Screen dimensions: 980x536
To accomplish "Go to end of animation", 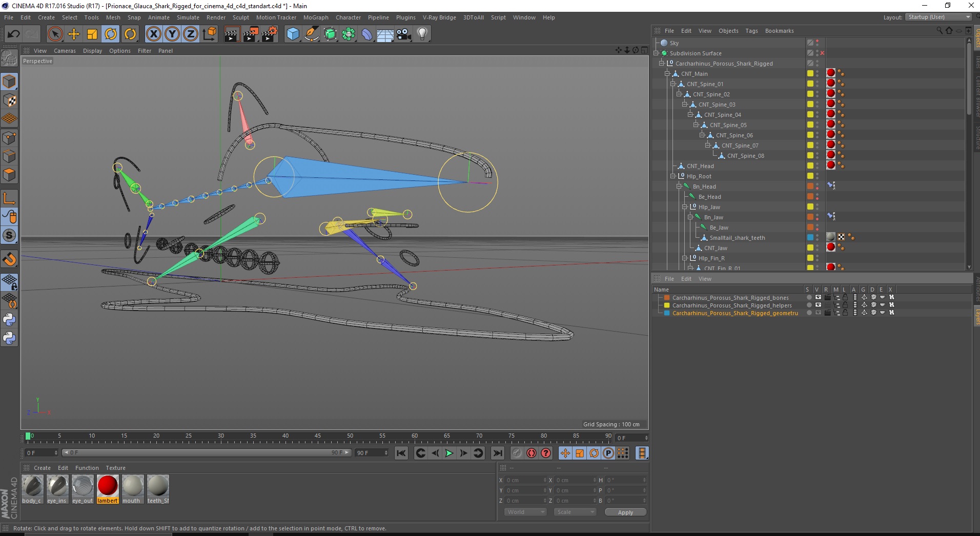I will tap(497, 453).
